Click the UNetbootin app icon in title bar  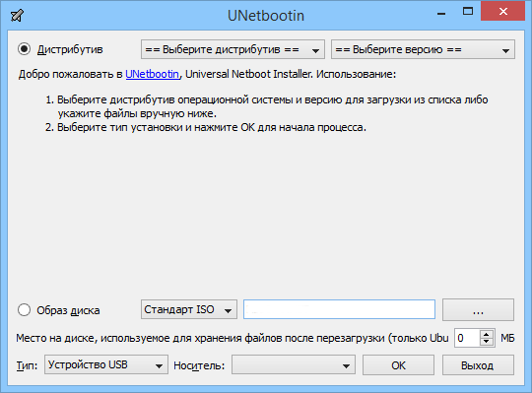point(17,16)
